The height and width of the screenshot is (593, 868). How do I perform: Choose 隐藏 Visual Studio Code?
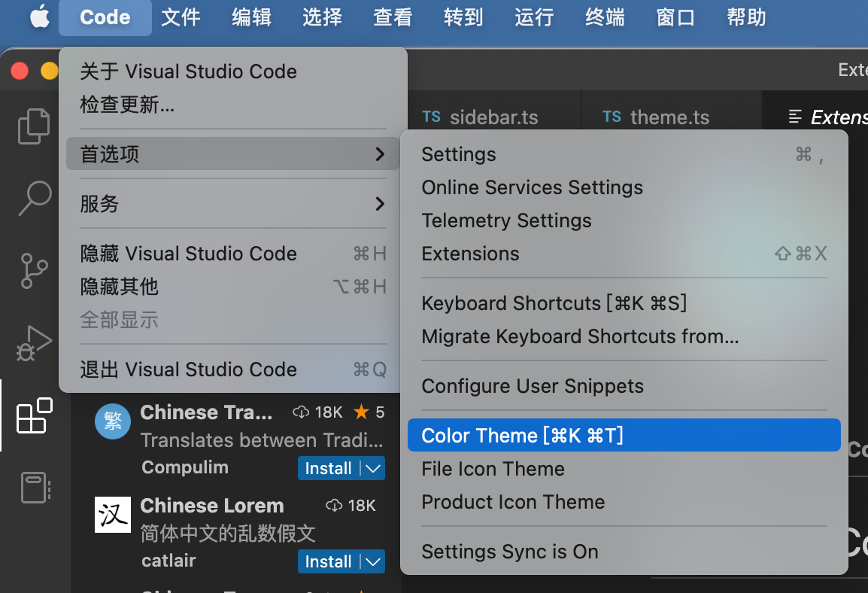(x=233, y=254)
